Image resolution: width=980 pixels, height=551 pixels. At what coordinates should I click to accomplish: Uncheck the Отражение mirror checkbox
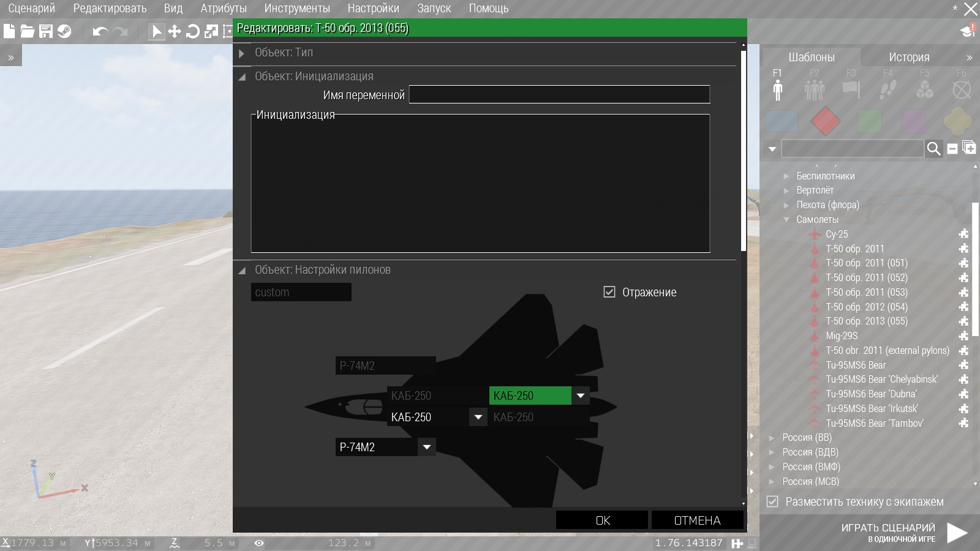pos(609,292)
